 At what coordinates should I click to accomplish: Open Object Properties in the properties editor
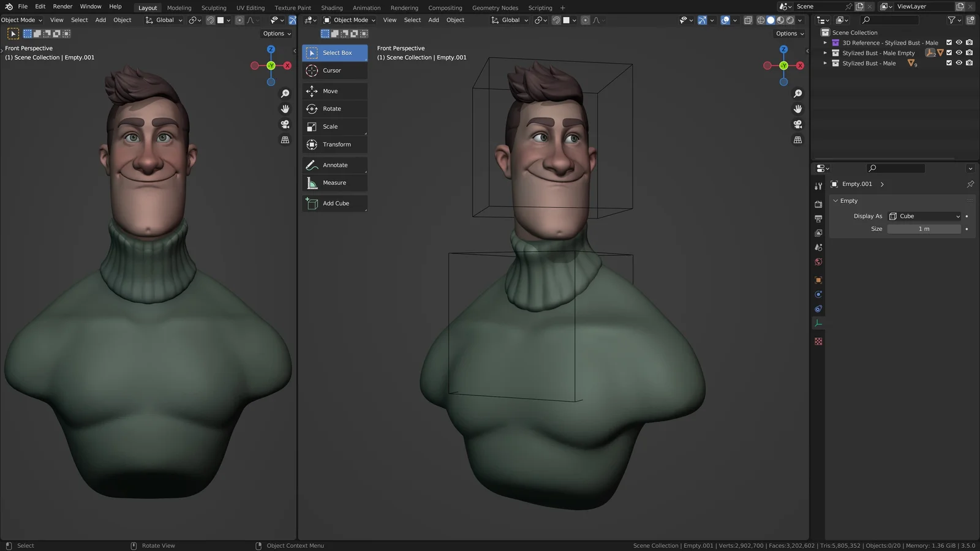coord(818,280)
